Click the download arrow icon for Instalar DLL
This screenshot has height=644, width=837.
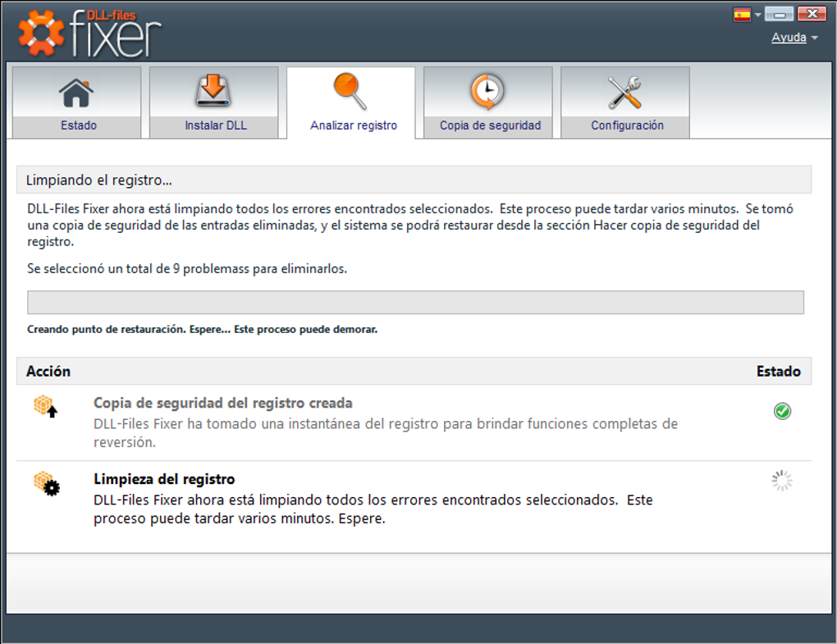(x=213, y=91)
